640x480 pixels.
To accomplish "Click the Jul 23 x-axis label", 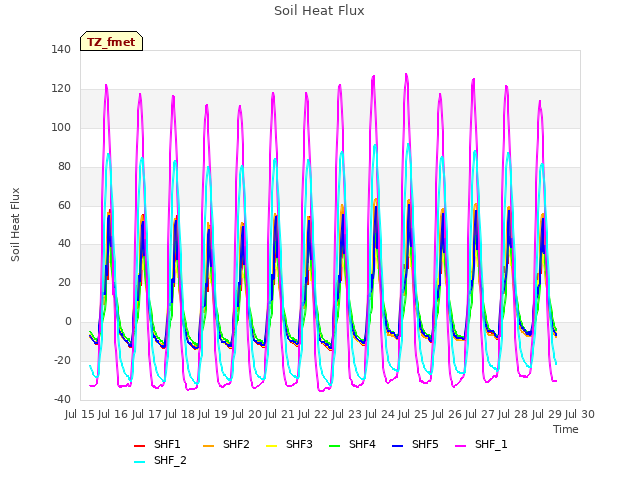I will (x=347, y=414).
